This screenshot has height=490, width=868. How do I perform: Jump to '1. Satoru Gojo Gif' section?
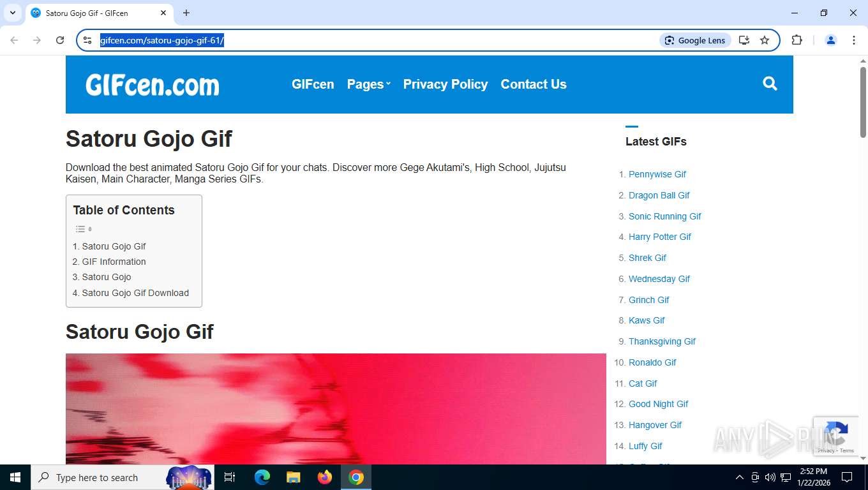109,246
